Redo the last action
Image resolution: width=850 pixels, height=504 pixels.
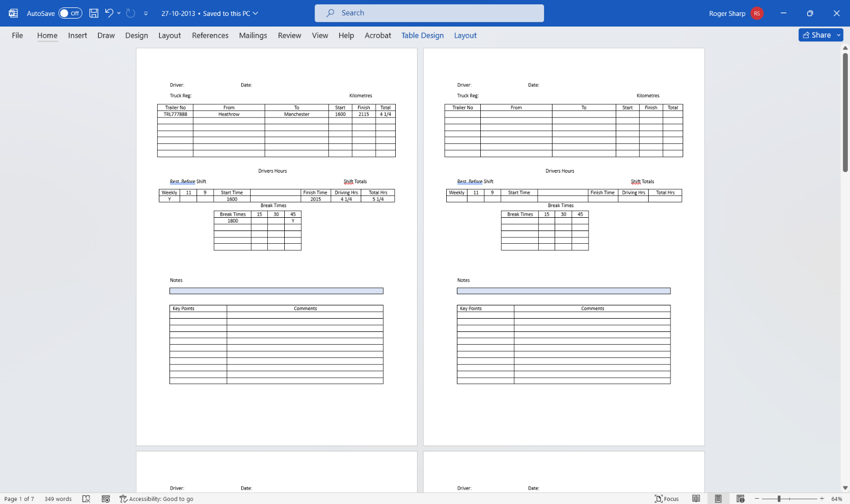pos(129,13)
